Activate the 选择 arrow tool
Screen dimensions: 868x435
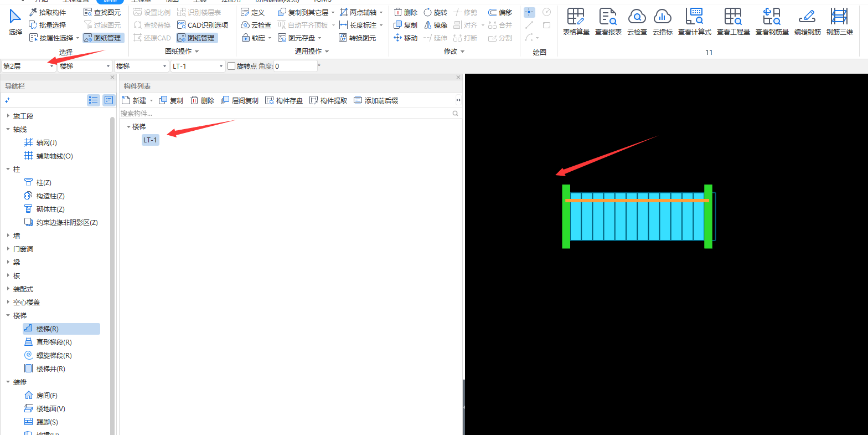(x=15, y=22)
